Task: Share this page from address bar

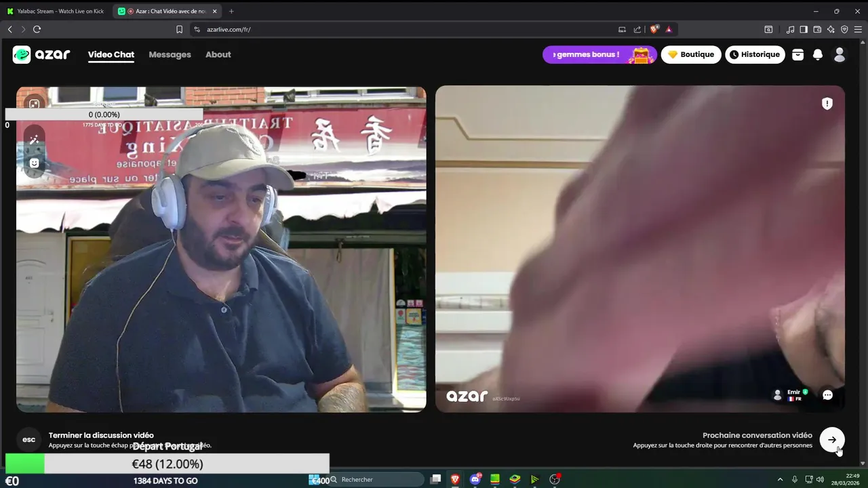Action: pyautogui.click(x=637, y=29)
